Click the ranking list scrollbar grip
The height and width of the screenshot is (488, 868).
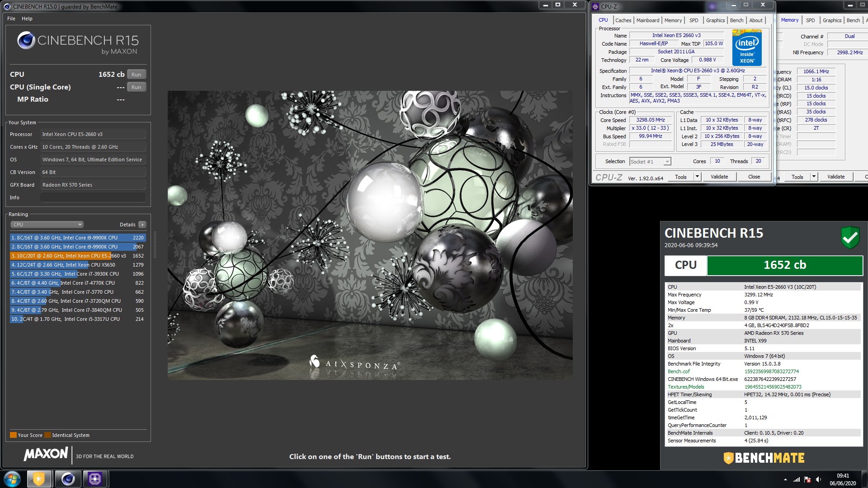(155, 244)
